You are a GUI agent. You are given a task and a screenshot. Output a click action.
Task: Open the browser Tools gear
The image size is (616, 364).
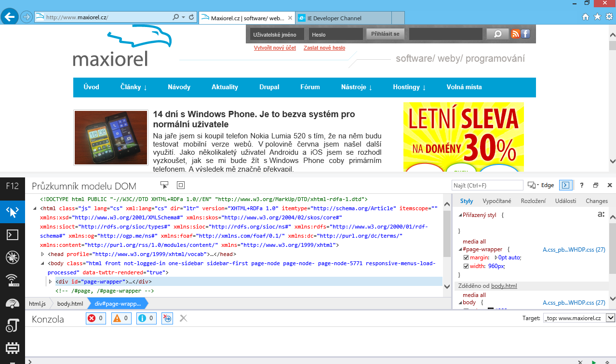click(x=609, y=17)
